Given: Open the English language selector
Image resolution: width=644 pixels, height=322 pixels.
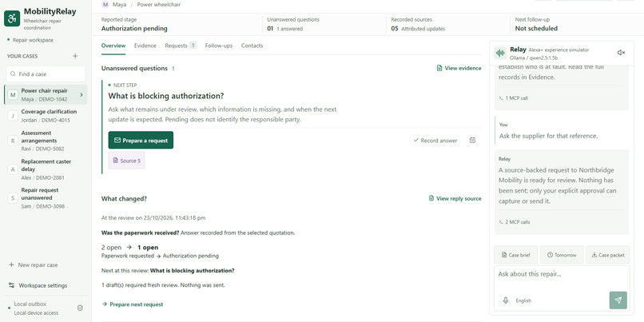Looking at the screenshot, I should (x=523, y=300).
